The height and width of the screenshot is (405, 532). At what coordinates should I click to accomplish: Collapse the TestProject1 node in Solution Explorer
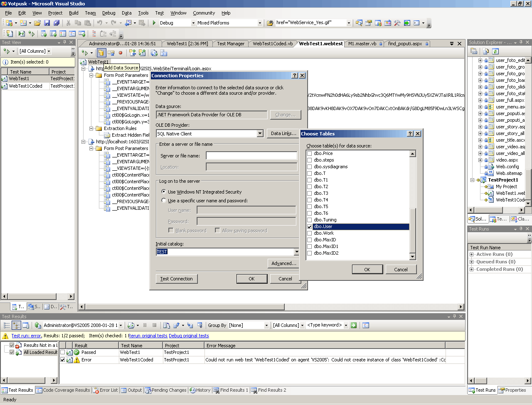(473, 180)
